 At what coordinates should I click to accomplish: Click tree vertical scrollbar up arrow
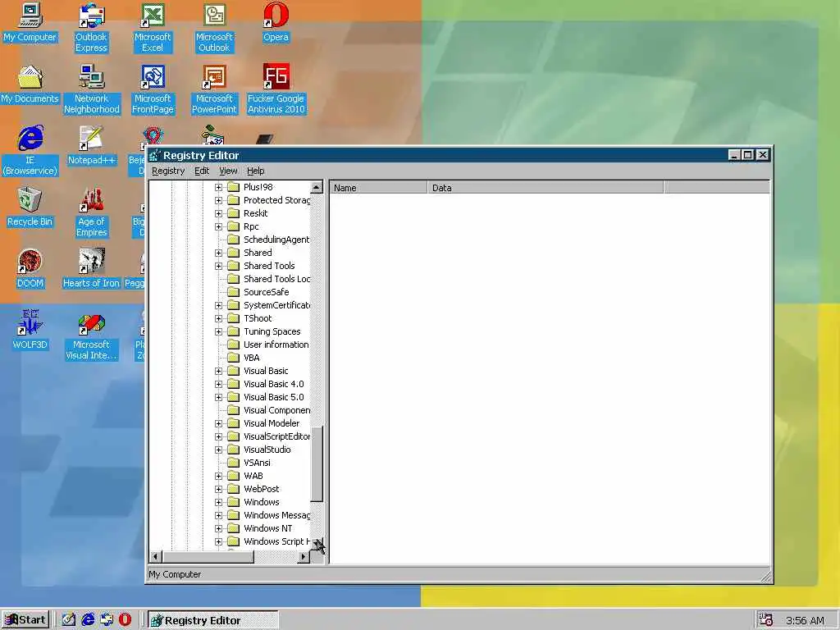coord(317,188)
